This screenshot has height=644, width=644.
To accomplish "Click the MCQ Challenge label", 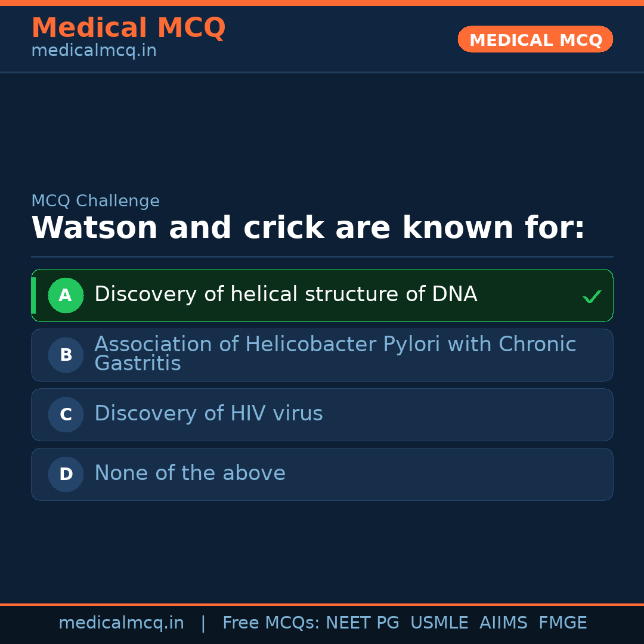I will tap(95, 202).
